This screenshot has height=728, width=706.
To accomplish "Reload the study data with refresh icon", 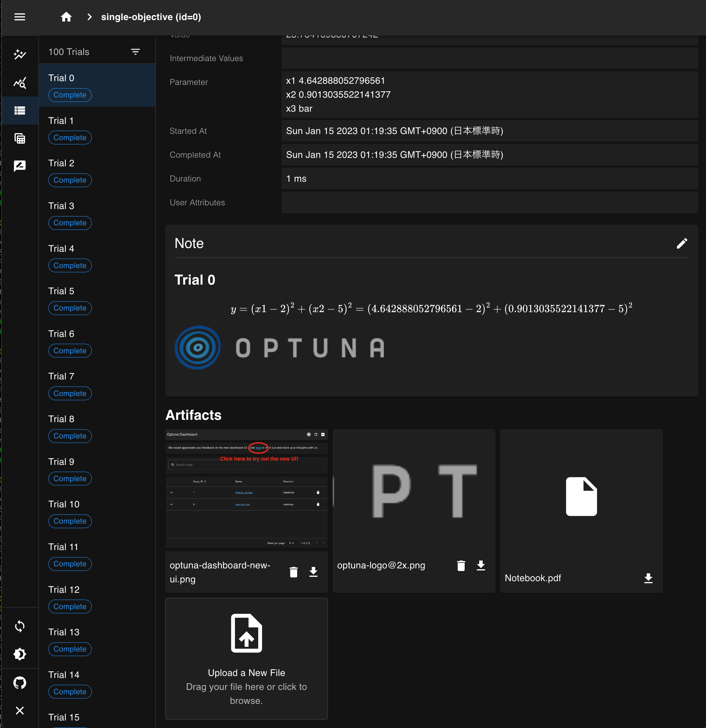I will (20, 626).
